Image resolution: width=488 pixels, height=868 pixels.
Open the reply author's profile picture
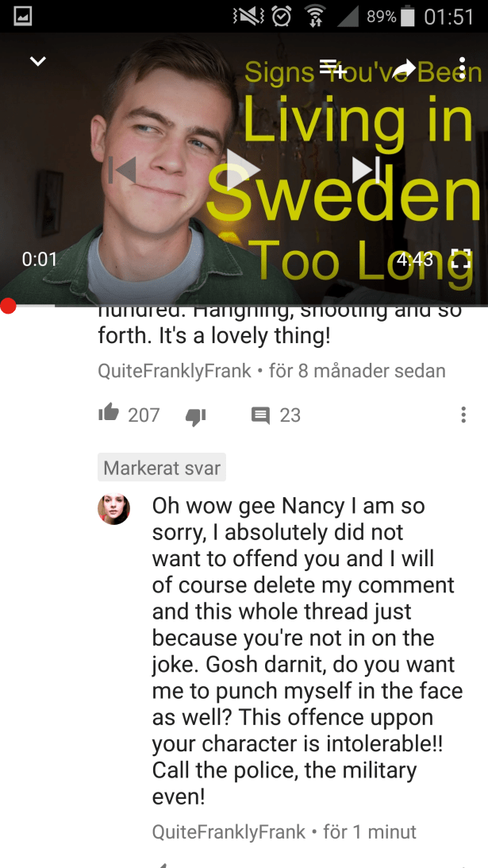coord(114,509)
